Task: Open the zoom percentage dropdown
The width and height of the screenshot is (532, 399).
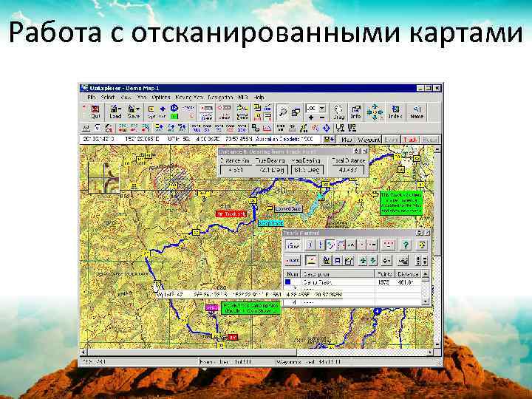Action: [x=322, y=108]
